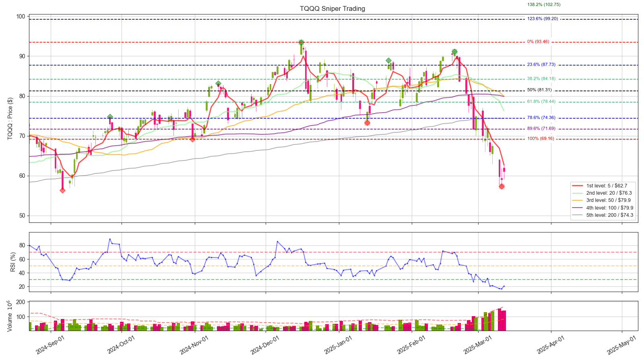Select the 61.8% (78.44) retracement label
The width and height of the screenshot is (644, 362).
[x=541, y=101]
